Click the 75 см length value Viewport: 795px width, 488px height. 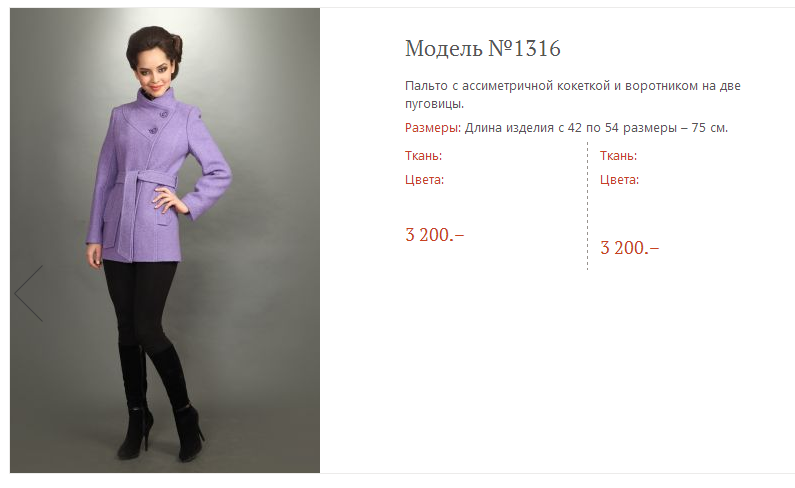tap(709, 128)
